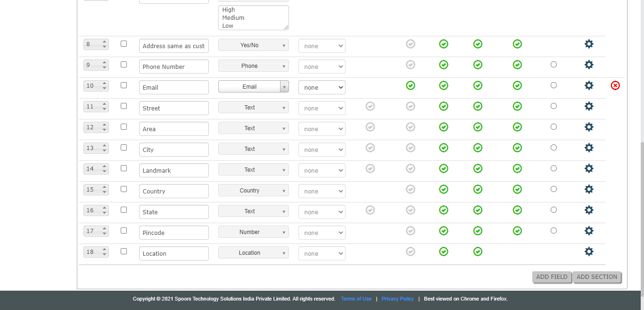Tick the checkbox beside City field

124,148
